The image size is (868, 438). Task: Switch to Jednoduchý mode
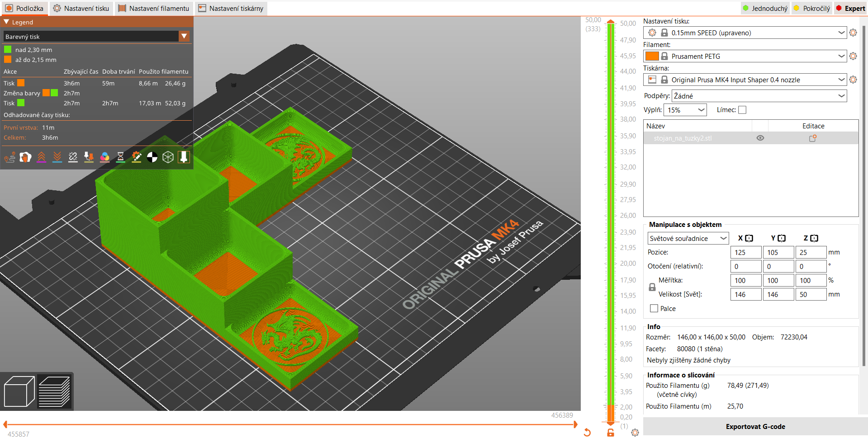coord(765,8)
